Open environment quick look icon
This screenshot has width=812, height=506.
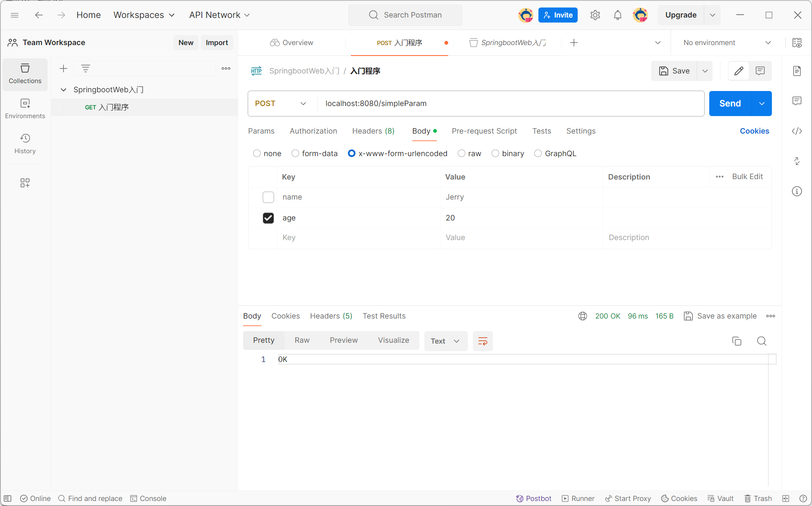[x=797, y=43]
